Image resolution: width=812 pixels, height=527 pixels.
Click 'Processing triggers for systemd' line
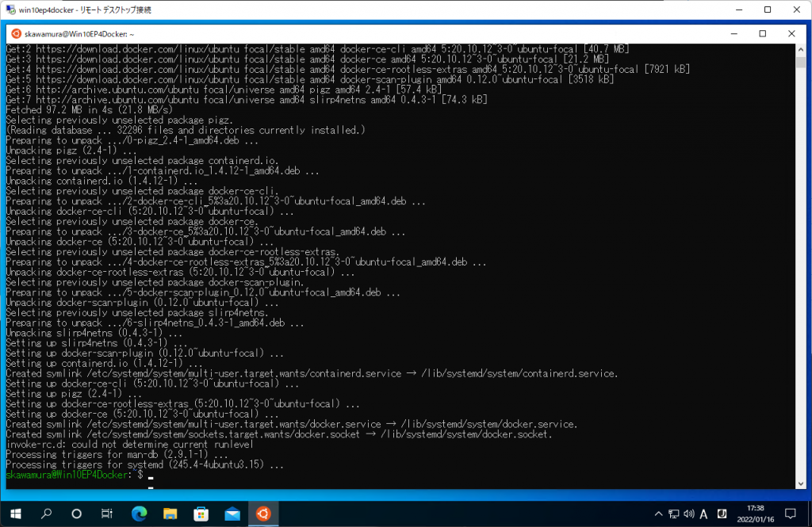(x=144, y=464)
